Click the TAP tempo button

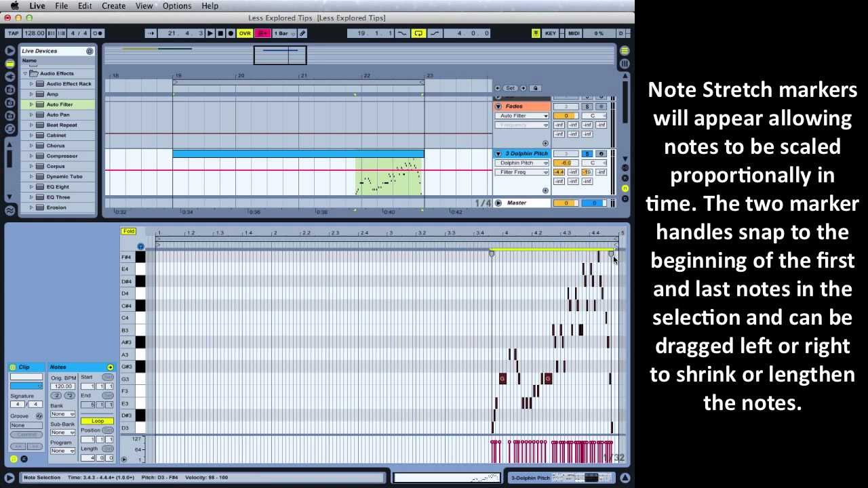pyautogui.click(x=13, y=33)
